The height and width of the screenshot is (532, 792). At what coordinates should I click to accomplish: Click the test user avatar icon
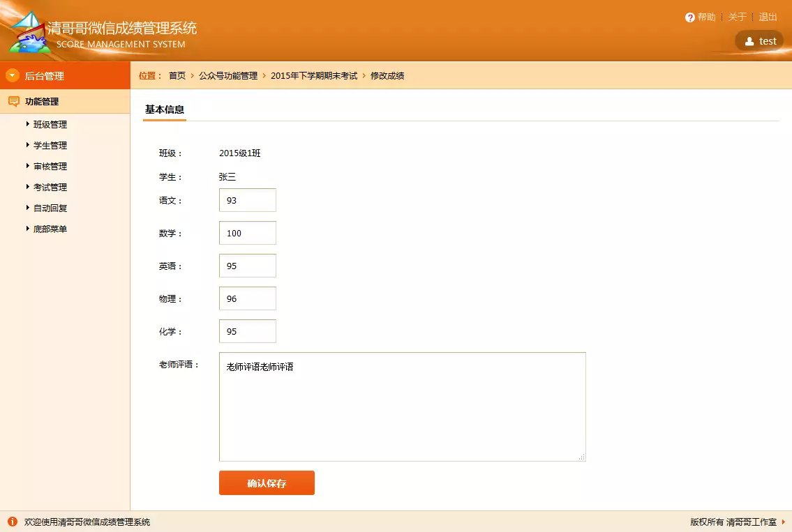click(x=749, y=41)
